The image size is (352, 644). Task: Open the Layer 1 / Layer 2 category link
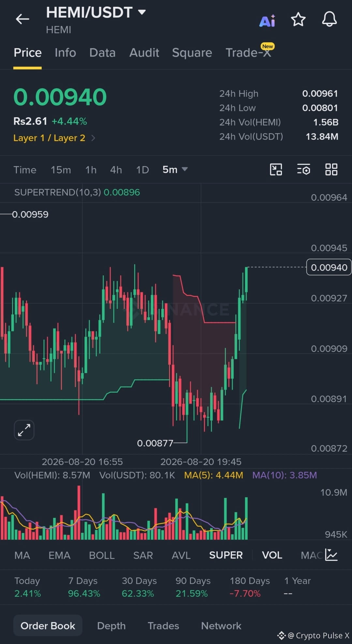[54, 138]
